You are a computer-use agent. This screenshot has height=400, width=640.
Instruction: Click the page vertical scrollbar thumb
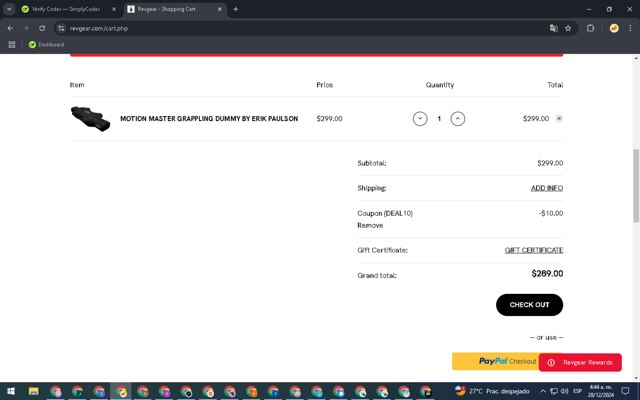tap(636, 186)
